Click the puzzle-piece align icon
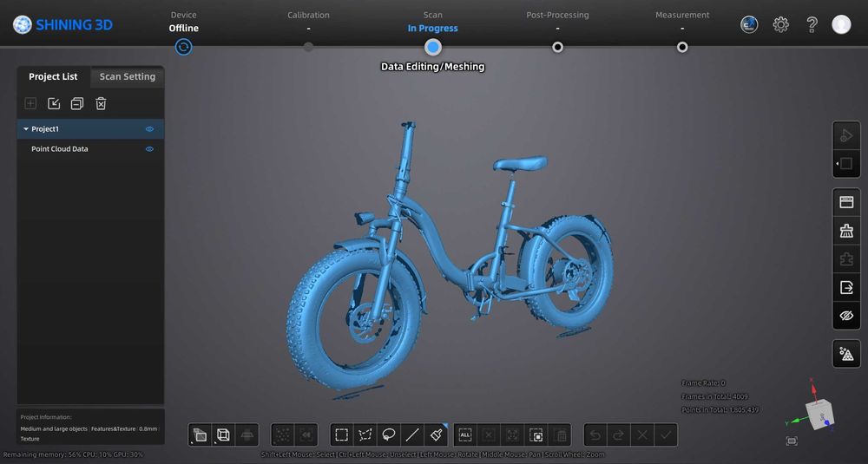The image size is (868, 464). (846, 258)
